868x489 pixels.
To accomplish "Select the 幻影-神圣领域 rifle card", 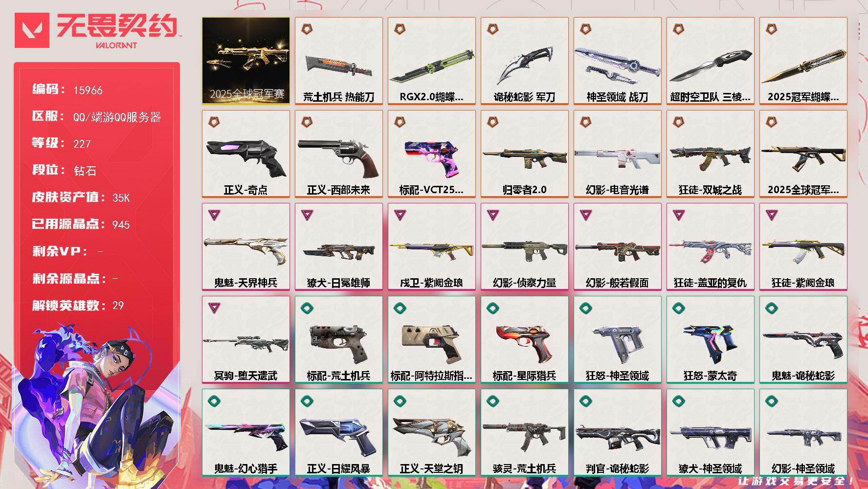I will pos(803,432).
